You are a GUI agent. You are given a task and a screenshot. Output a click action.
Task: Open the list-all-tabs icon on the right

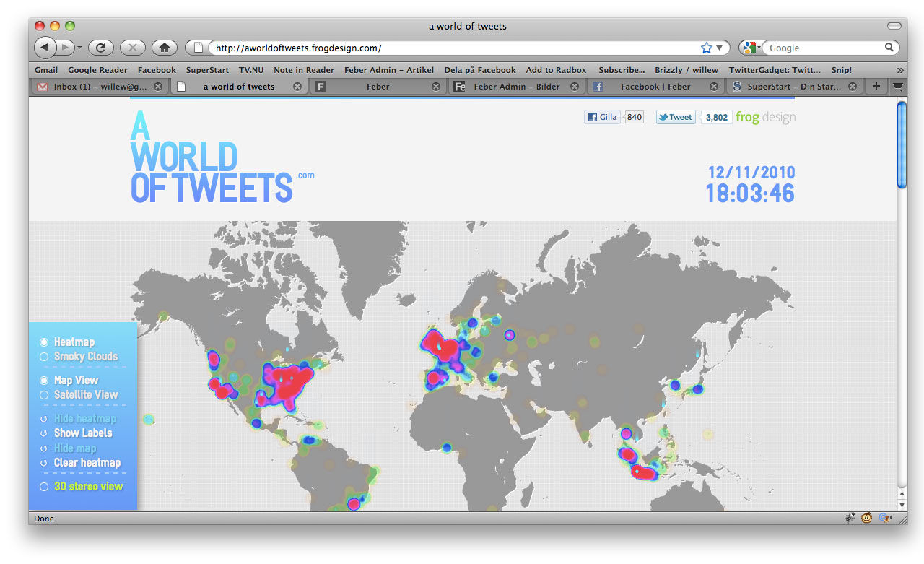coord(897,86)
